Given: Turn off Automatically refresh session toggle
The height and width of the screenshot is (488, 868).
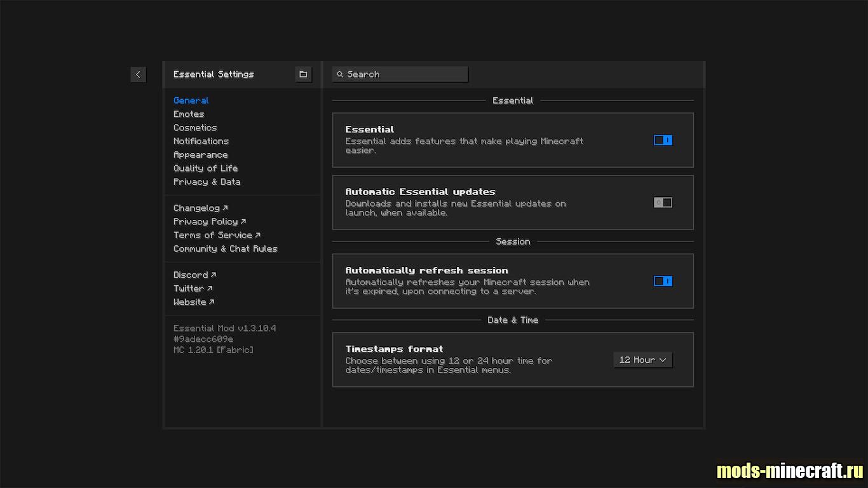Looking at the screenshot, I should [x=663, y=281].
